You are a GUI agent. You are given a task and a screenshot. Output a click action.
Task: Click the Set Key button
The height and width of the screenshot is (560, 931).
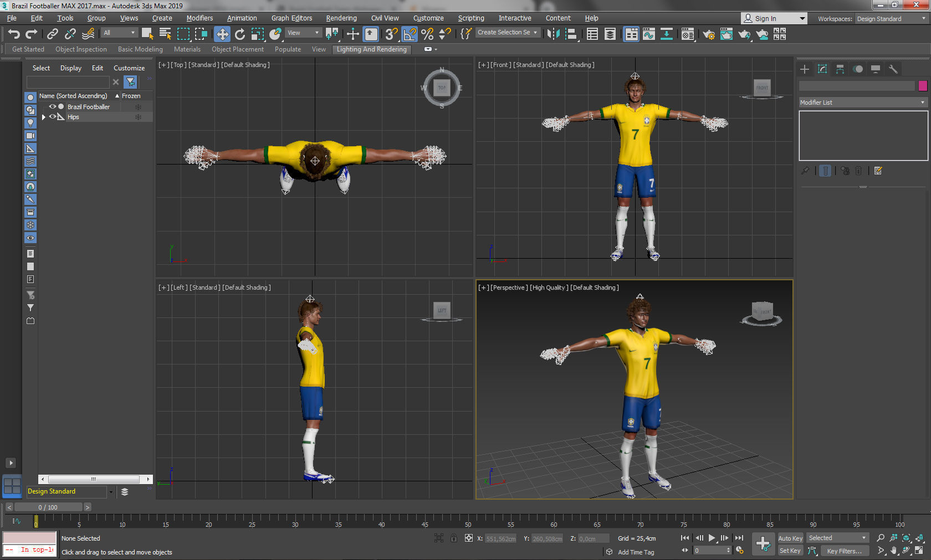click(790, 551)
